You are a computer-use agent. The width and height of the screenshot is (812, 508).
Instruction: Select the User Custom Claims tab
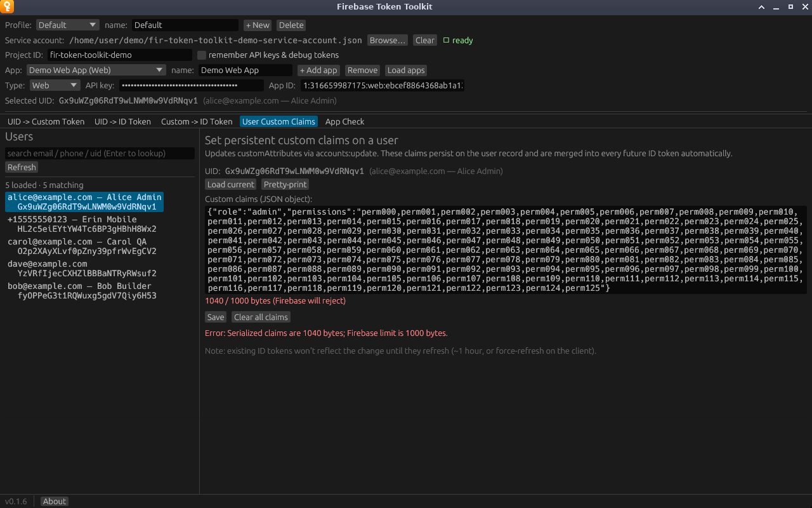tap(278, 121)
